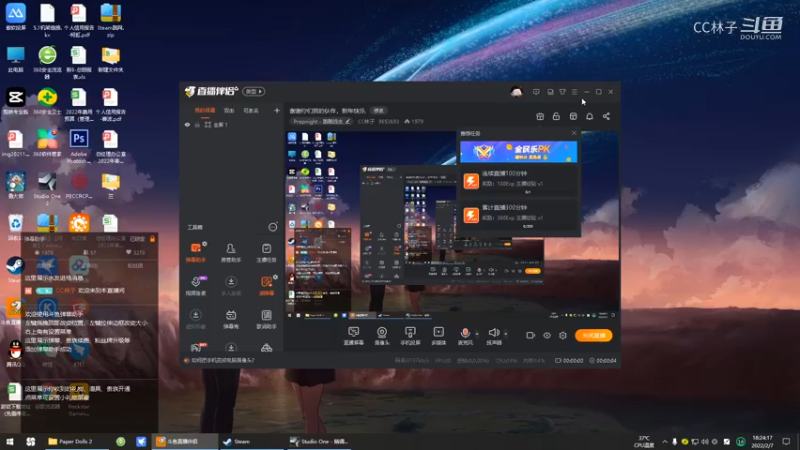The image size is (800, 450).
Task: Open the 累计直播300分钟 task card
Action: (x=518, y=215)
